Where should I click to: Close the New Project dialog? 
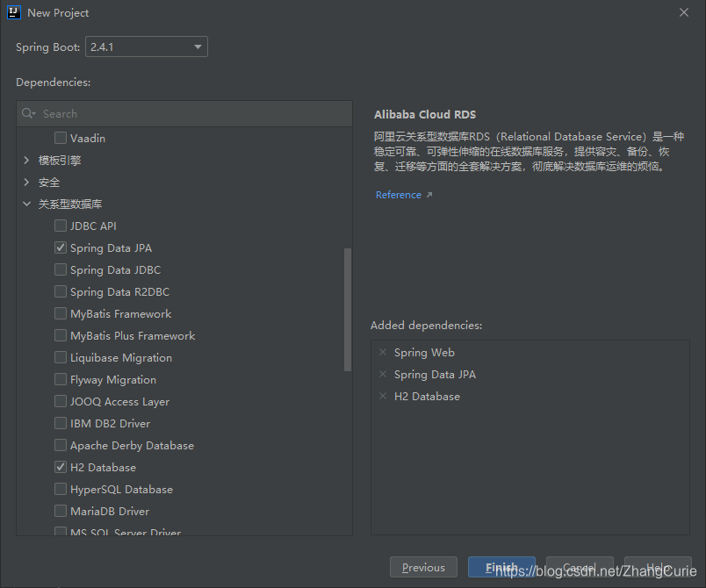pos(684,12)
